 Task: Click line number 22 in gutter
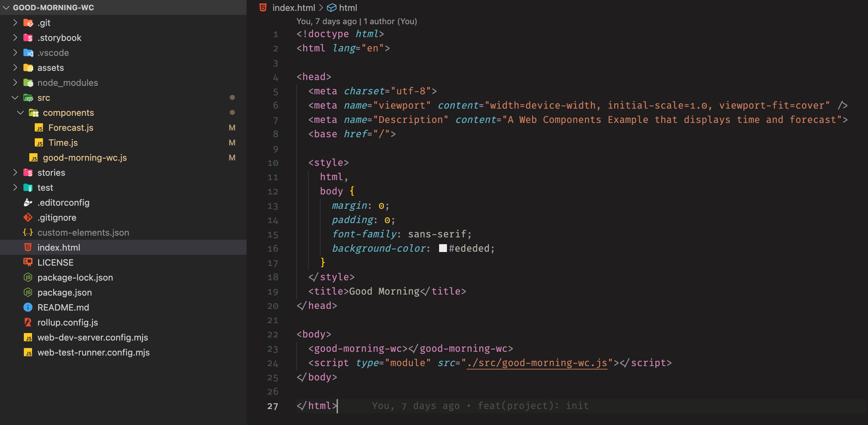tap(273, 334)
